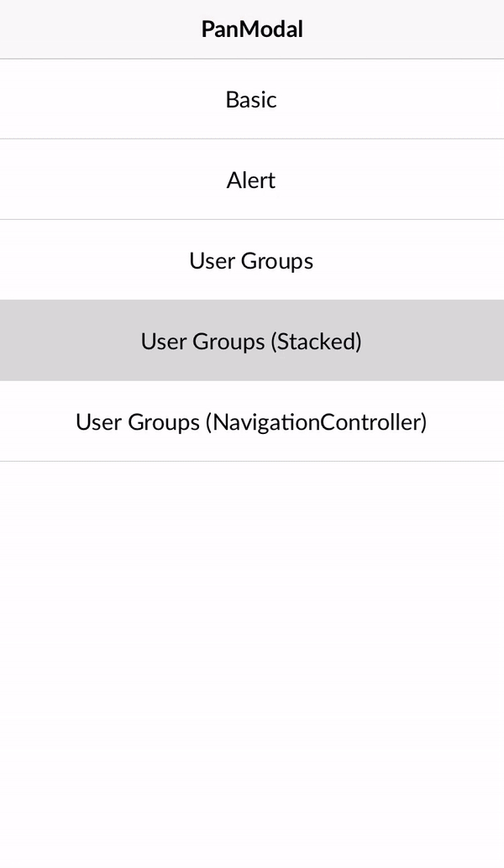Viewport: 504px width, 868px height.
Task: Click the gray selected Stacked row
Action: pyautogui.click(x=251, y=341)
